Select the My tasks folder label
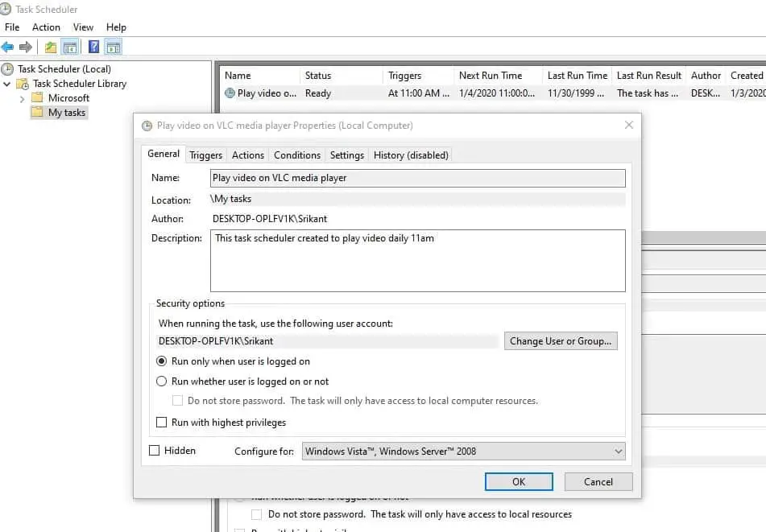This screenshot has height=532, width=766. 67,113
